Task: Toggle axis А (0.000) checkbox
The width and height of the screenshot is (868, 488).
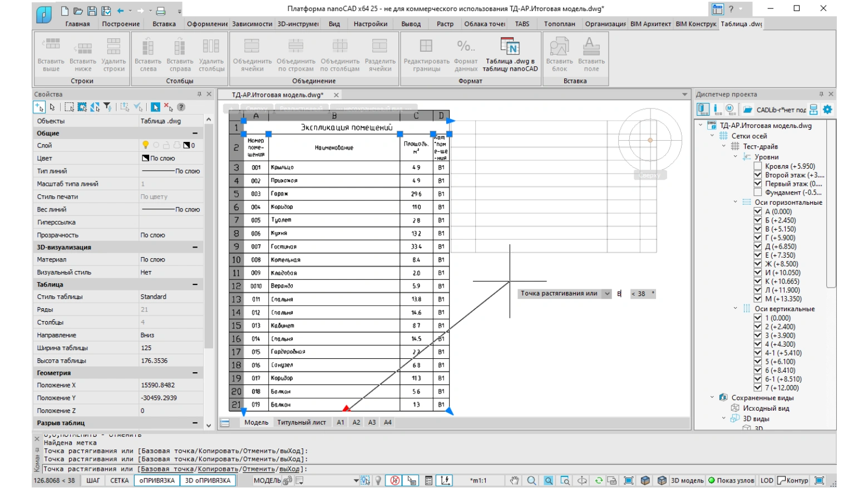Action: coord(758,211)
